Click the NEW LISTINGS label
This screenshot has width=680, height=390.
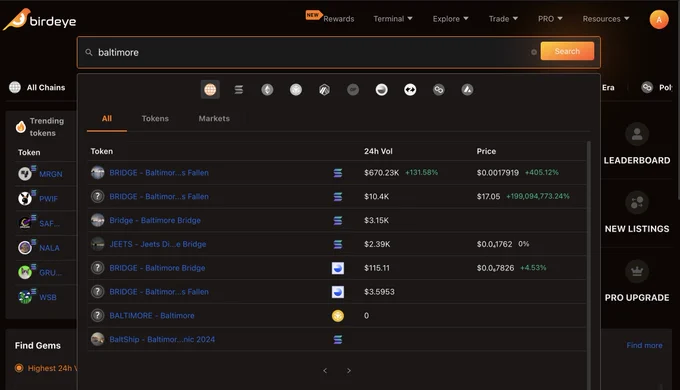pyautogui.click(x=637, y=229)
